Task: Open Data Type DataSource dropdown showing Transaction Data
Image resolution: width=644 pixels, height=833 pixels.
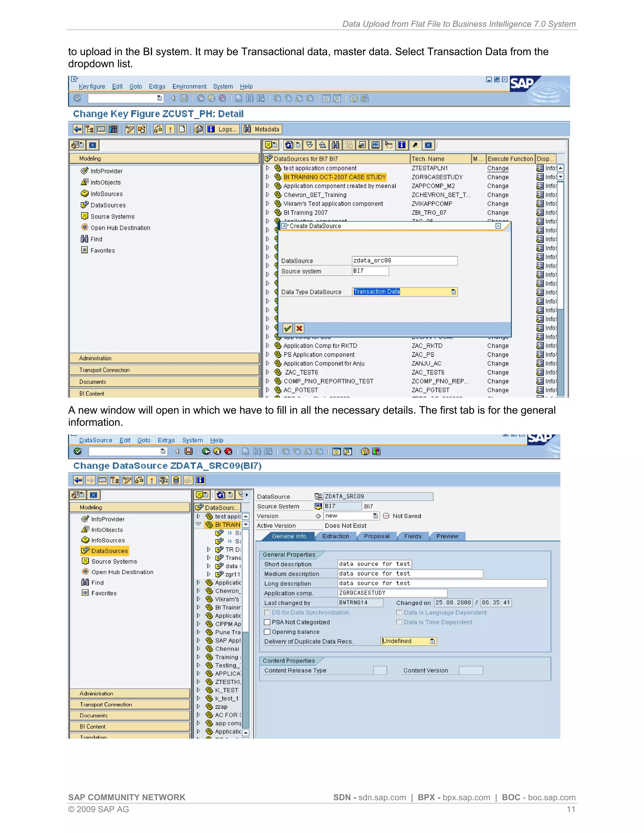Action: click(x=454, y=292)
